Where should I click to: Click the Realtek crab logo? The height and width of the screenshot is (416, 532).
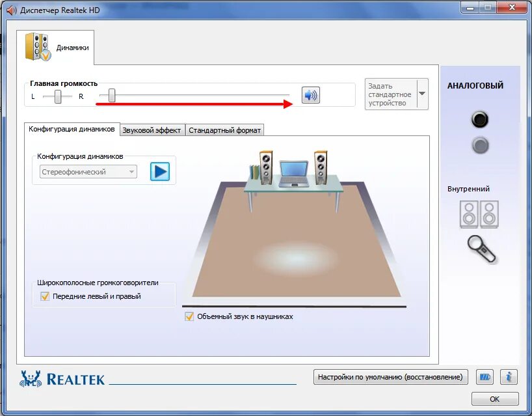31,379
